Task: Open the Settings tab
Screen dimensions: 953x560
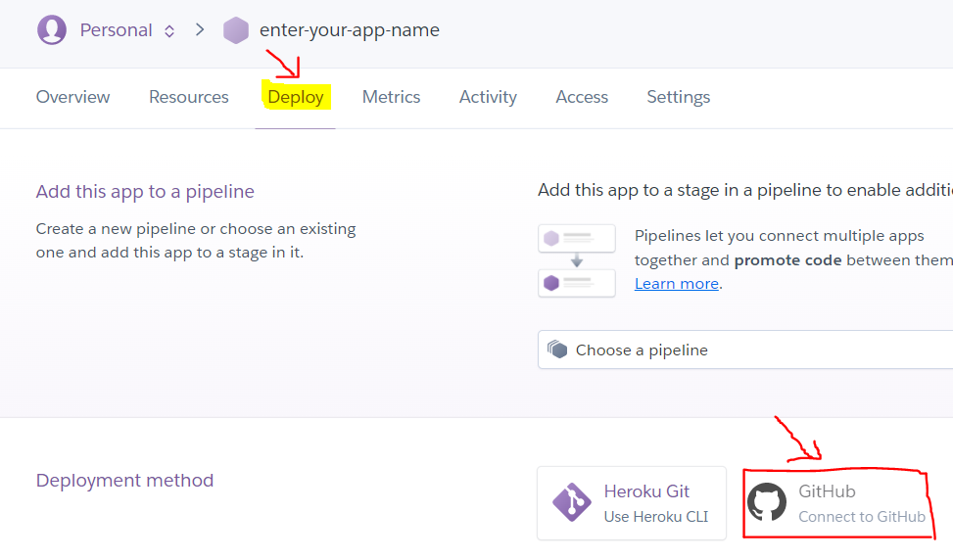Action: click(x=679, y=97)
